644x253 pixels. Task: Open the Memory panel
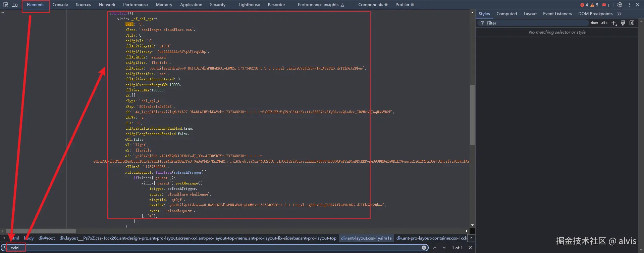(x=164, y=5)
